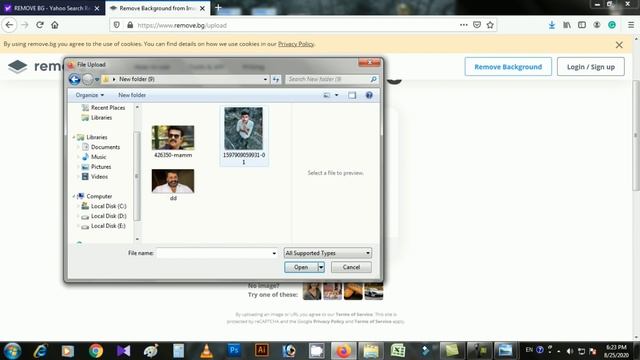This screenshot has width=640, height=360.
Task: Click Login / Sign up button
Action: (x=591, y=67)
